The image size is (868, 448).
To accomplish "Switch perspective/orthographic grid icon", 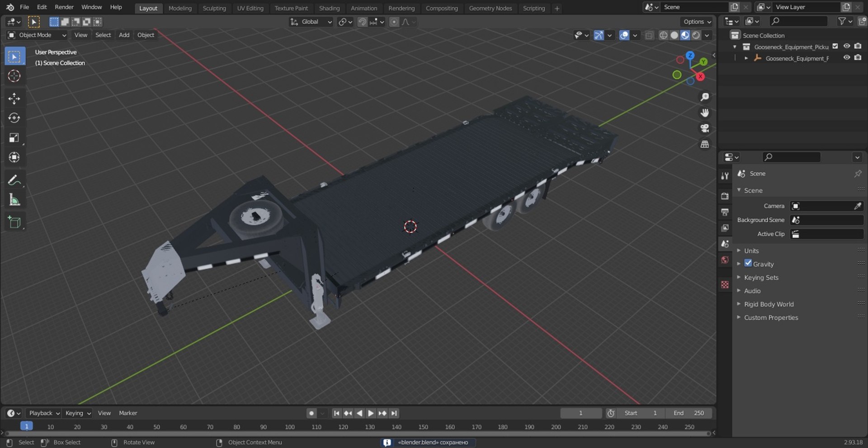I will (x=704, y=144).
